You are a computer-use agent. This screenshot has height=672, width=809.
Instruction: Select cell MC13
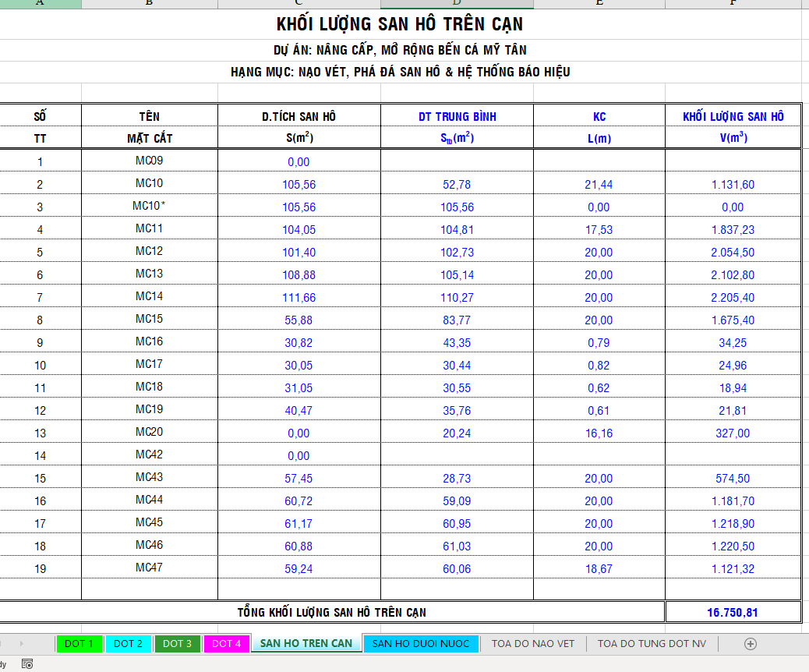click(x=149, y=274)
